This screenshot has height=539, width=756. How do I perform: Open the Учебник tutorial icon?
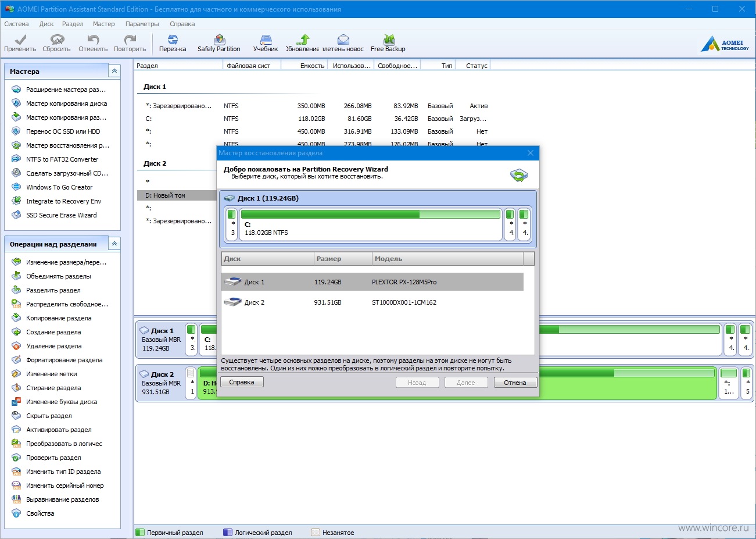[266, 40]
